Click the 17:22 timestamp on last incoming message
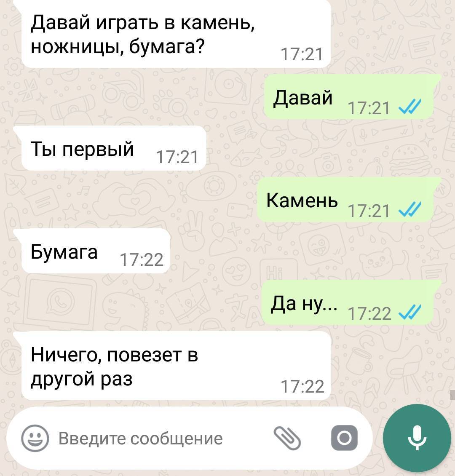 tap(302, 387)
